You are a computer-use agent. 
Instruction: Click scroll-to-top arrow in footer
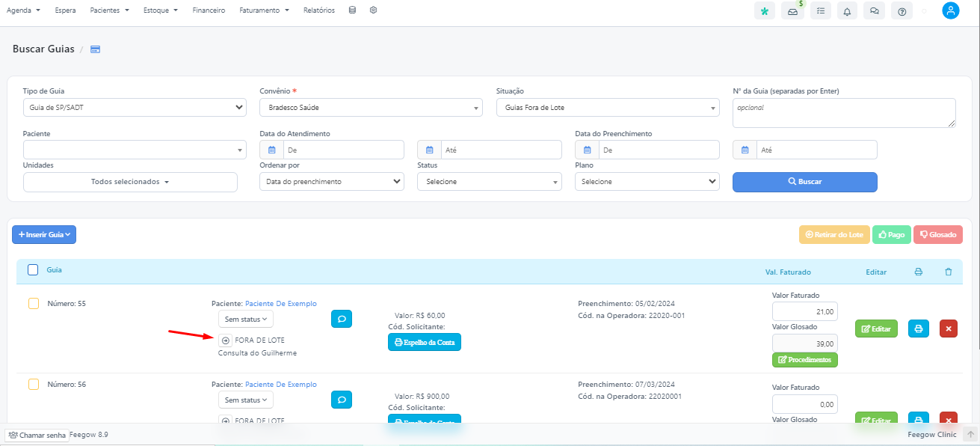coord(970,434)
